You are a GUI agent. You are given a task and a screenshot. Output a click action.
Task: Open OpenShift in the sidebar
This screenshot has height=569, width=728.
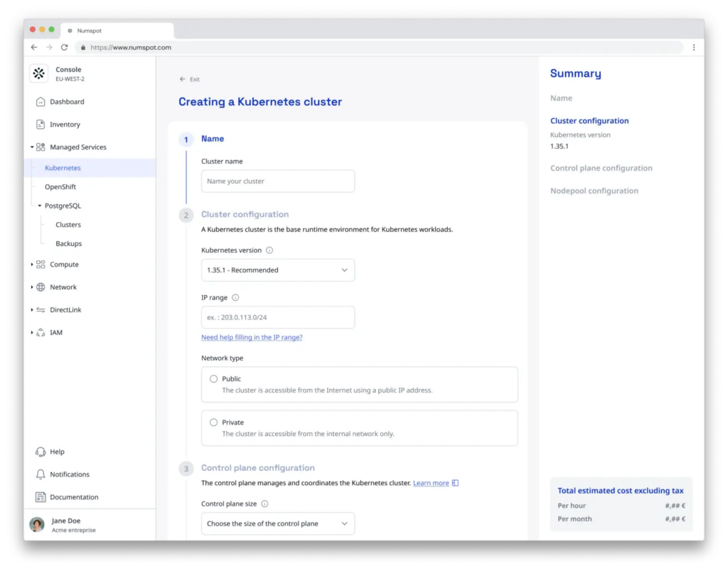60,187
